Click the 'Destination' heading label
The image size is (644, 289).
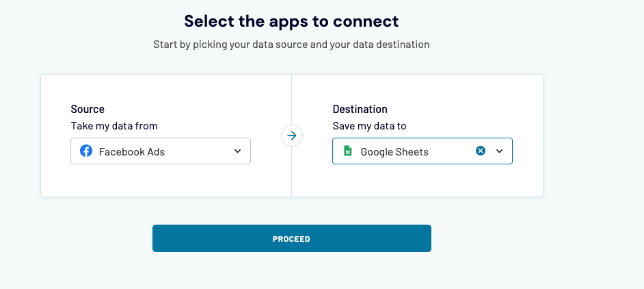[x=360, y=109]
